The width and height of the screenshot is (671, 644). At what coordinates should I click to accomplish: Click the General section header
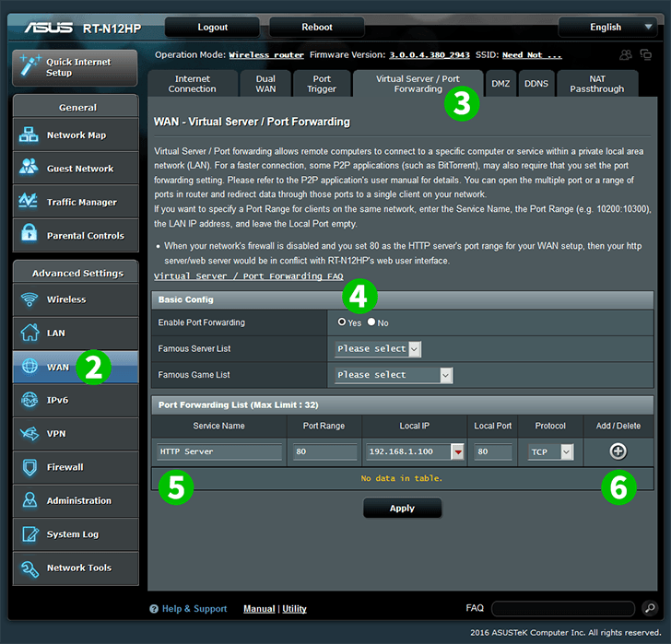76,107
